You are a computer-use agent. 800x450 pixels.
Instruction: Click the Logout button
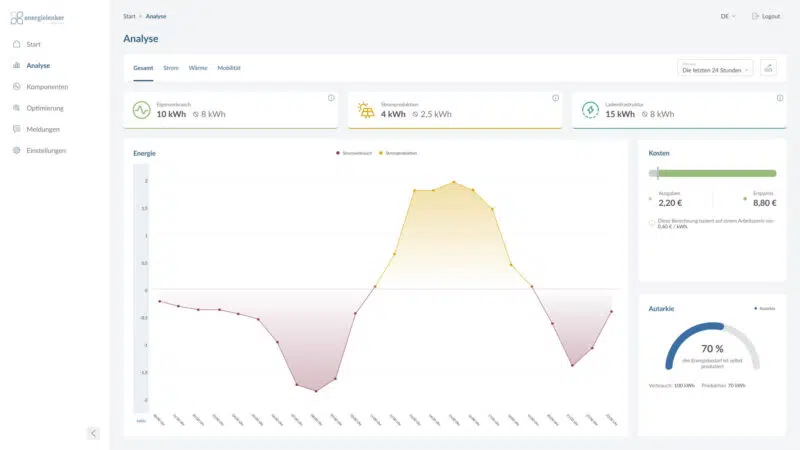[765, 16]
